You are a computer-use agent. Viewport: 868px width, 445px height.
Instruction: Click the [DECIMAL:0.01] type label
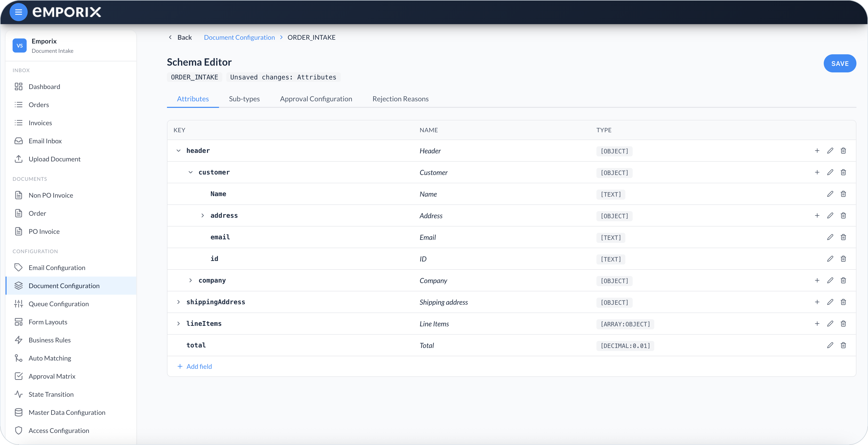tap(625, 346)
